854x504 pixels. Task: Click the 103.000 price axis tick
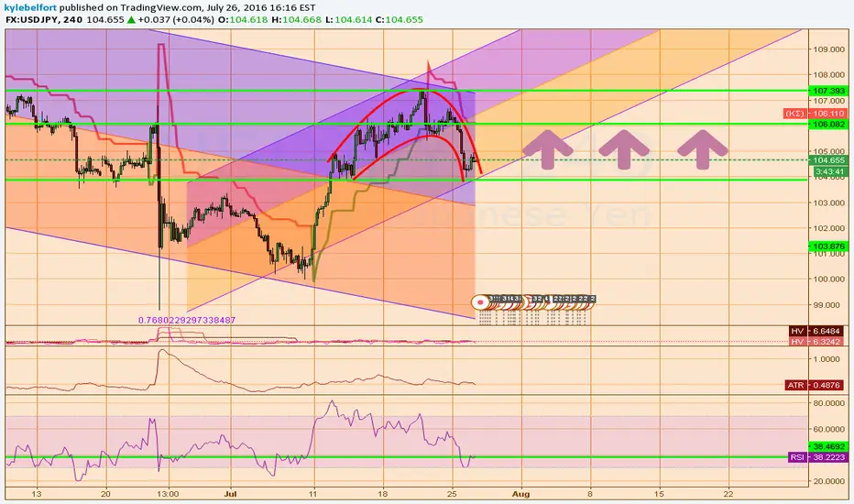[829, 203]
